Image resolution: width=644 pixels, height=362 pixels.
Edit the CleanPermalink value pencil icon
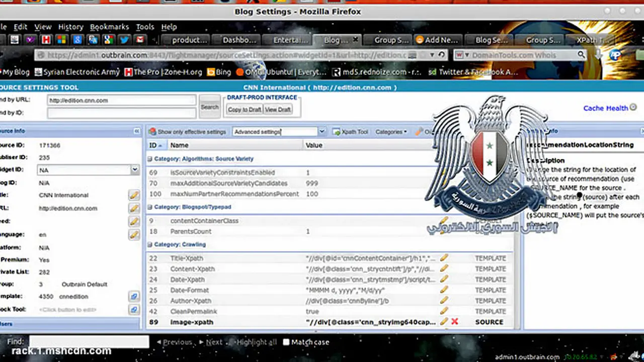(x=444, y=311)
